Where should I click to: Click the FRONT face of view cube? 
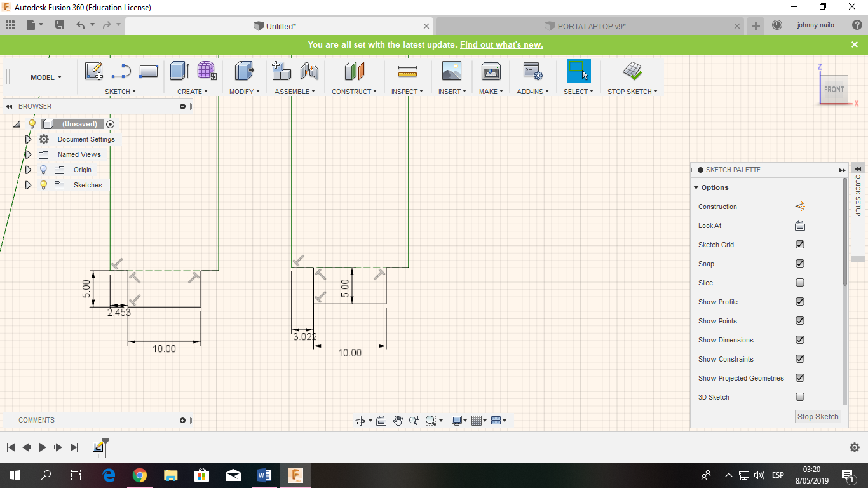coord(834,90)
